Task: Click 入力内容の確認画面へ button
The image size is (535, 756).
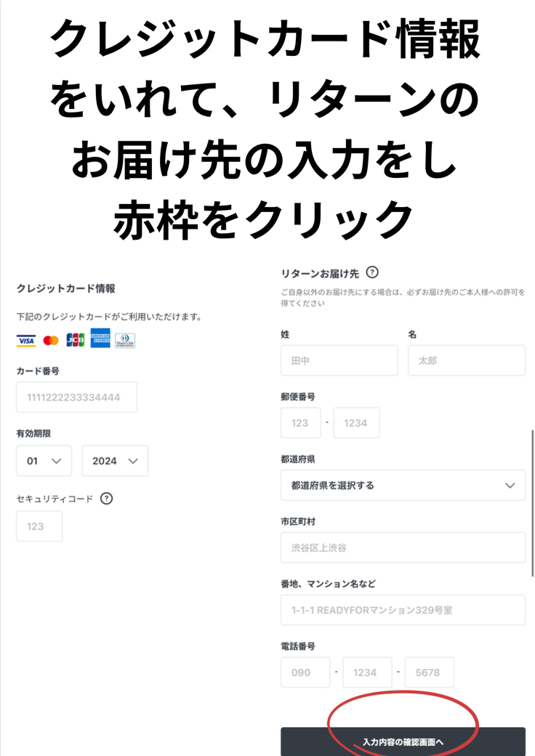Action: [403, 741]
